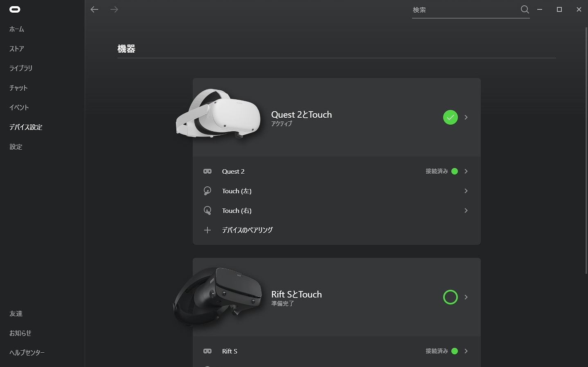588x367 pixels.
Task: Click the Rift S headset row icon
Action: click(207, 351)
